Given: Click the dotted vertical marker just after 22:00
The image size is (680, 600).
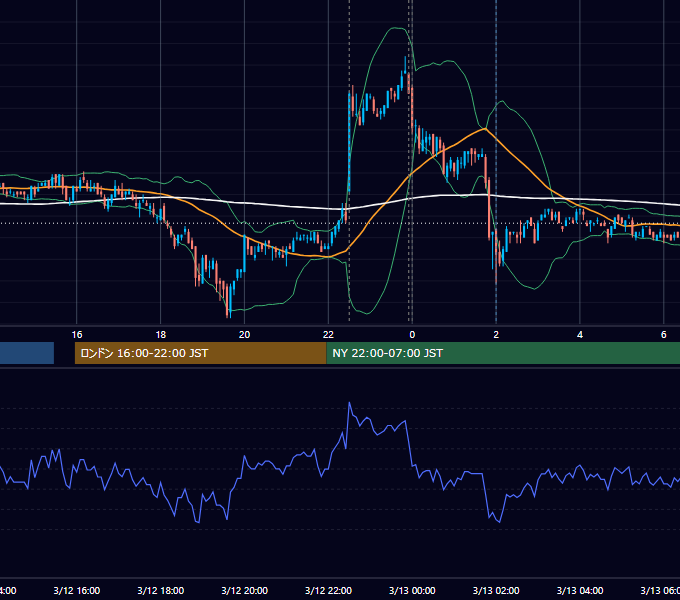Looking at the screenshot, I should [350, 163].
